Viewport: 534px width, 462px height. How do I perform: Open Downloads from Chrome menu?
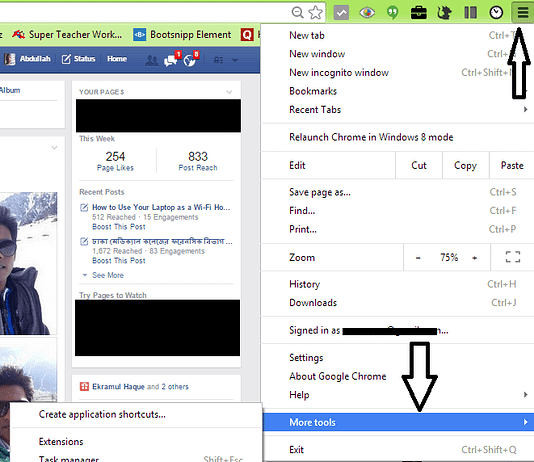[x=398, y=303]
